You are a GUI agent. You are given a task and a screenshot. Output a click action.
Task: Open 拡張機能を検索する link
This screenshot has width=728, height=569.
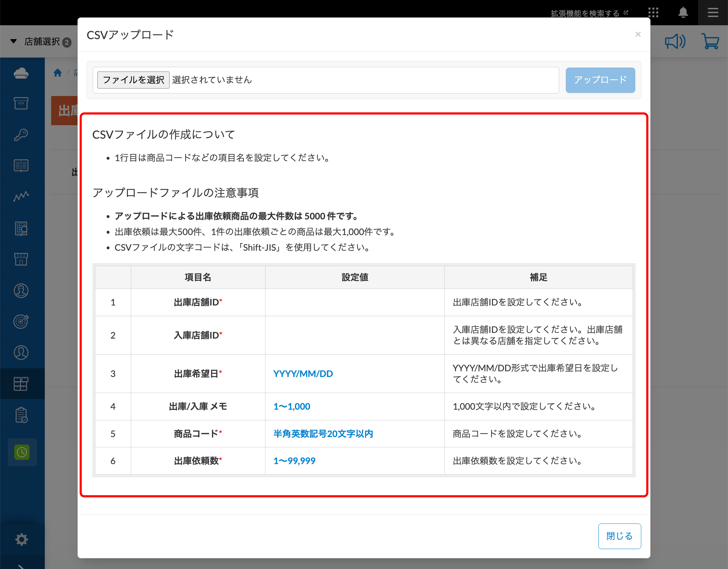589,14
